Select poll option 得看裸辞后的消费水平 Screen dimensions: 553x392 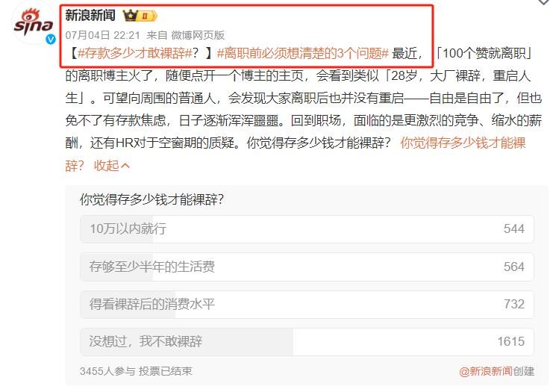(x=307, y=304)
